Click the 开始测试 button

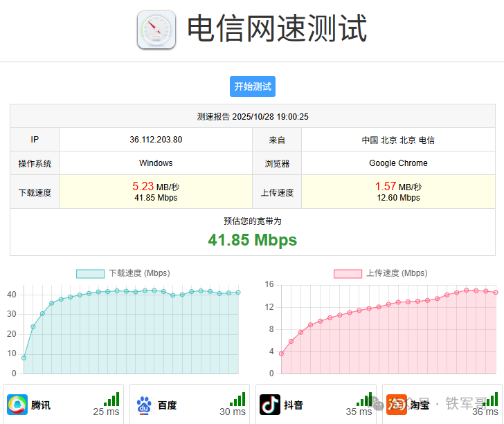(253, 86)
